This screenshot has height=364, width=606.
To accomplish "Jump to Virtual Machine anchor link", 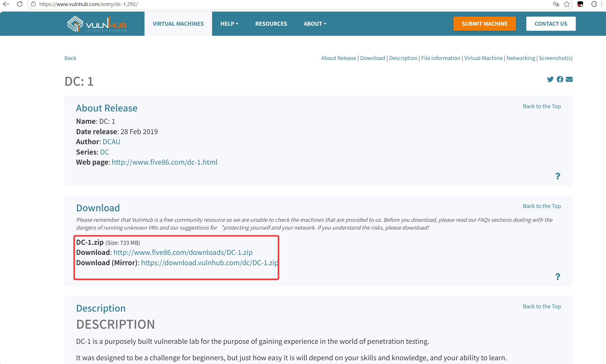I will pyautogui.click(x=483, y=58).
